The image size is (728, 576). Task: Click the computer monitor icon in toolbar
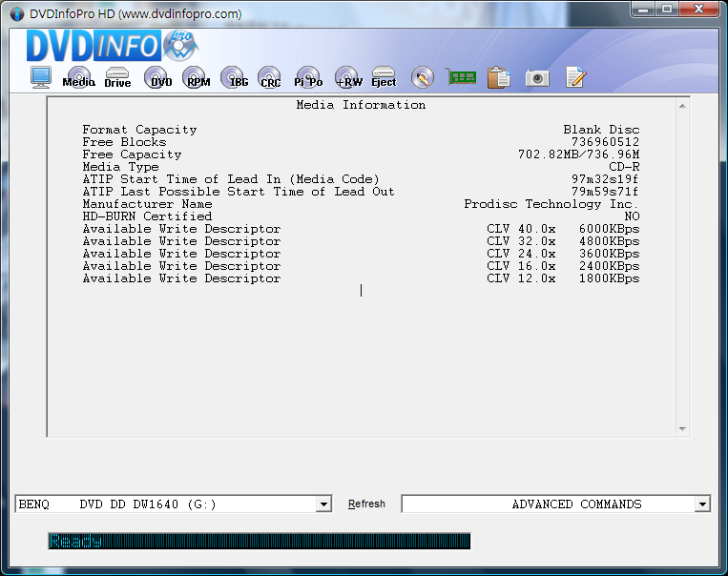[41, 77]
